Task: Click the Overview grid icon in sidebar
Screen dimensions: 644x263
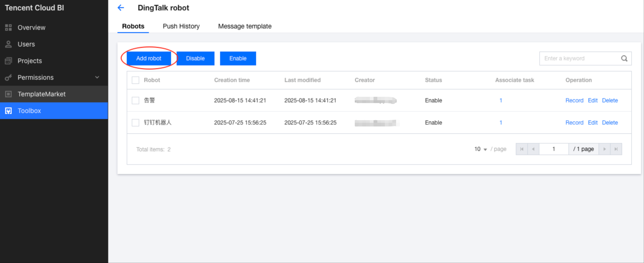Action: 9,28
